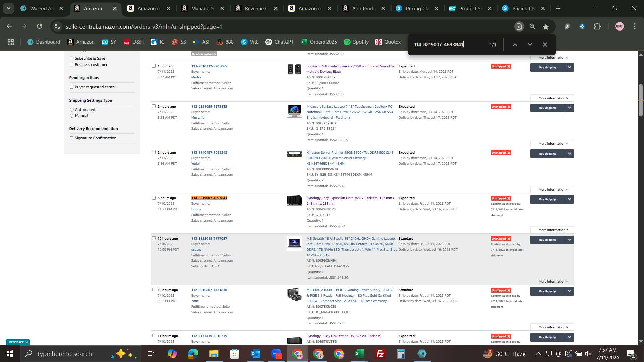Viewport: 644px width, 362px height.
Task: Go back with the browser back arrow
Action: coord(9,26)
